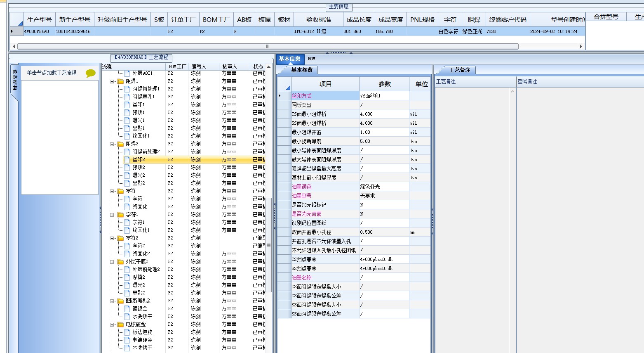The image size is (644, 353).
Task: Click the horizontal scrollbar thumb in main info grid
Action: pos(268,46)
